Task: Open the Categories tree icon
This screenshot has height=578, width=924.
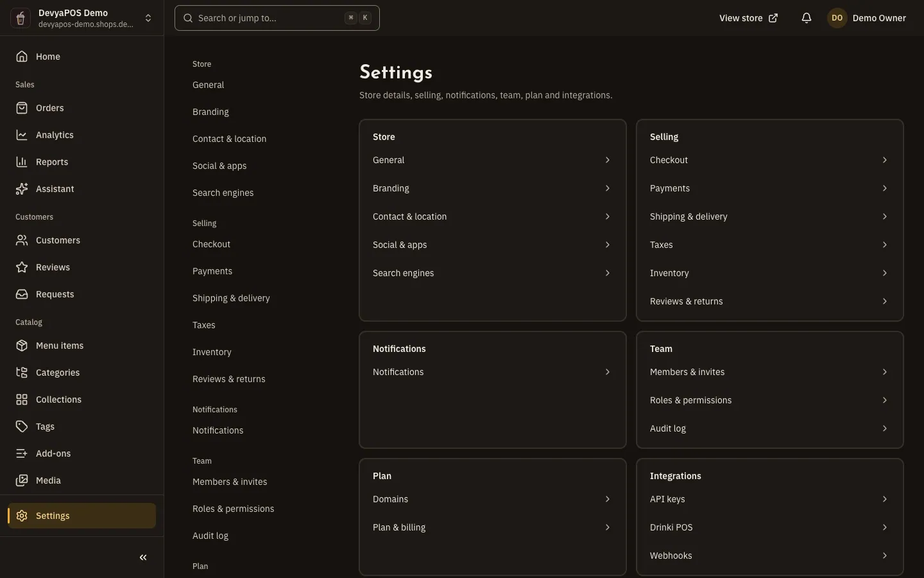Action: [x=22, y=372]
